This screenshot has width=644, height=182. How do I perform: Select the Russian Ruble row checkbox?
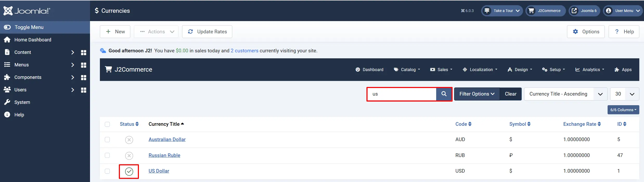(x=107, y=155)
